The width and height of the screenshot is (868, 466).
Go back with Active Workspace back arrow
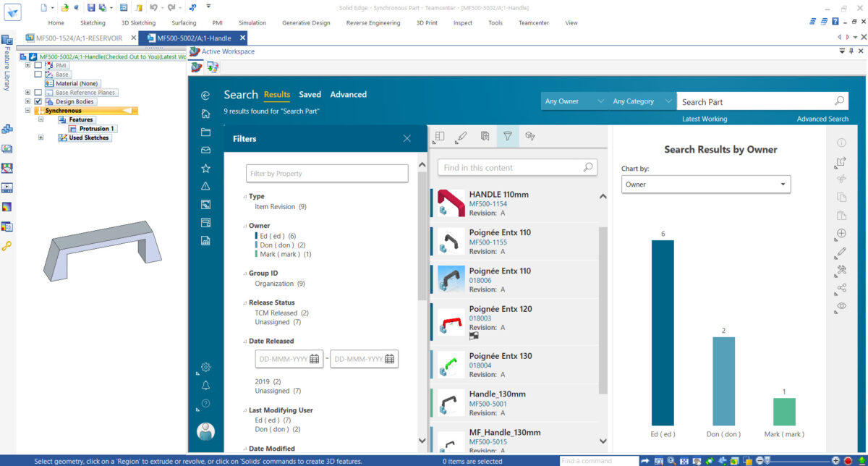pyautogui.click(x=205, y=95)
